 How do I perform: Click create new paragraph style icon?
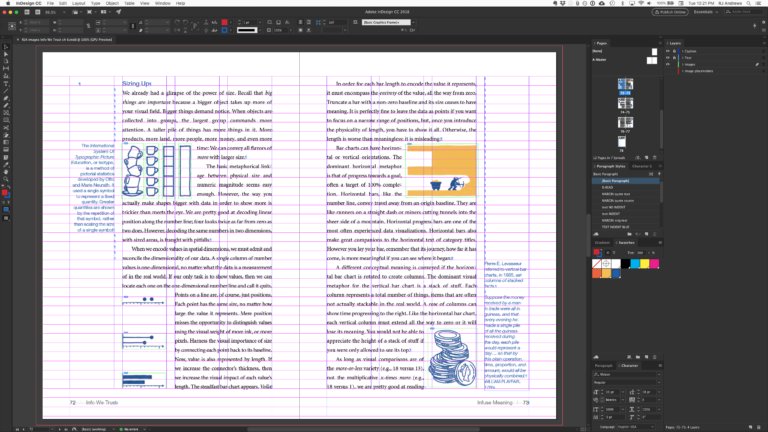(647, 234)
